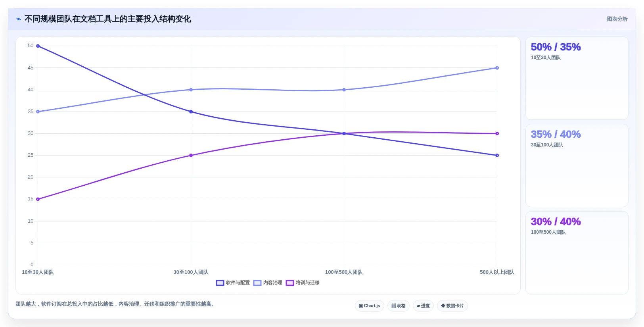Click the 500人以上团队 x-axis label
The image size is (644, 327).
(497, 272)
